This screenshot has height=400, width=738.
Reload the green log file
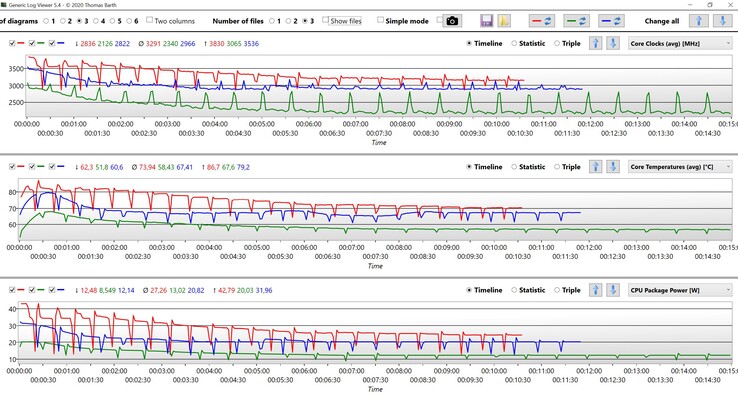[576, 21]
